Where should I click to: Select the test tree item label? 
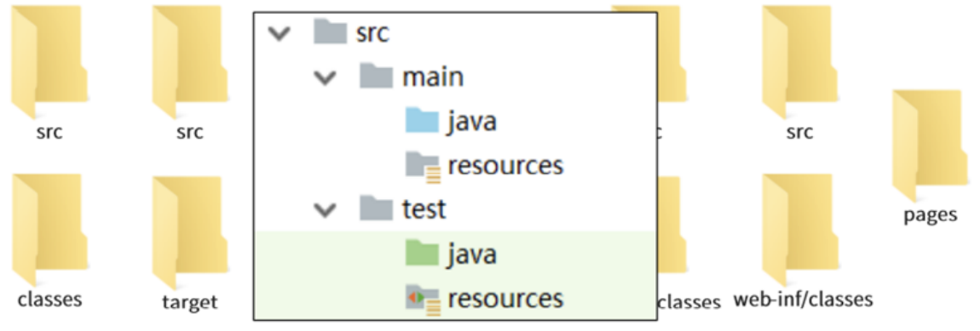[424, 209]
